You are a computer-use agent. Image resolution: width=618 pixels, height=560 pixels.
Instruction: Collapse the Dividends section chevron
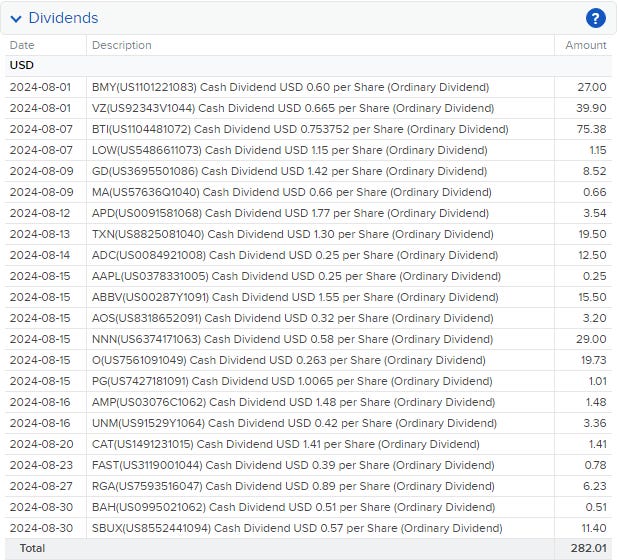coord(16,19)
